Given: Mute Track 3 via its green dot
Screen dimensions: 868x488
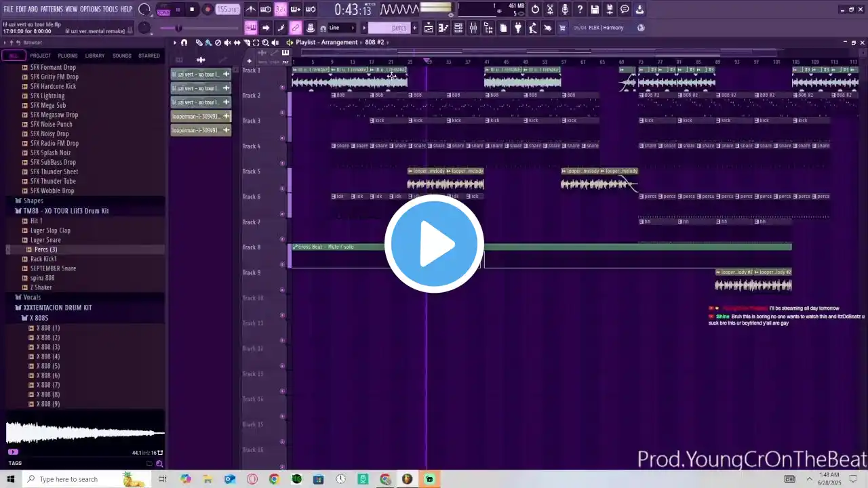Looking at the screenshot, I should click(x=283, y=138).
